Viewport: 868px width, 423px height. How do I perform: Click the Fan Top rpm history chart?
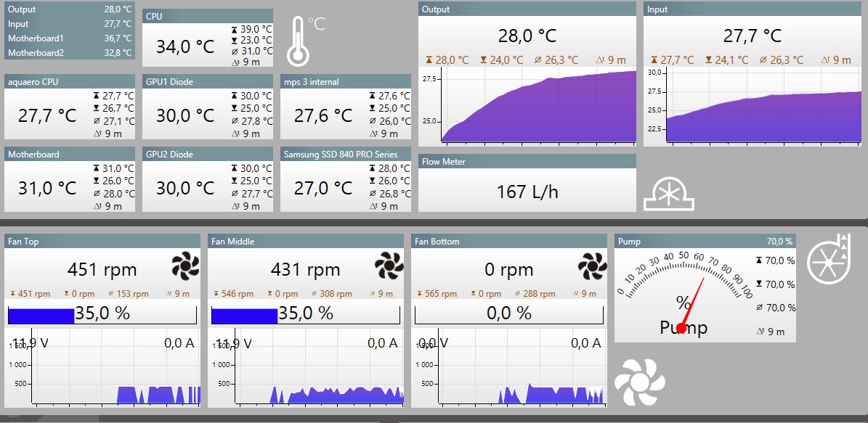tap(102, 369)
